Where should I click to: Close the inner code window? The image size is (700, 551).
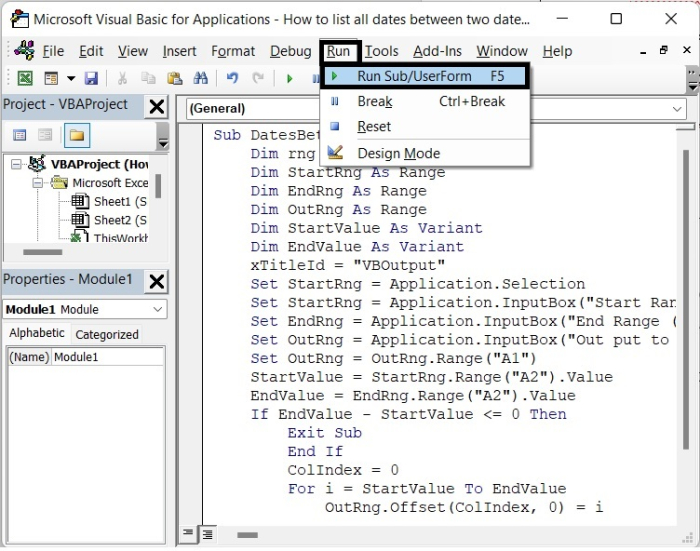pyautogui.click(x=687, y=50)
